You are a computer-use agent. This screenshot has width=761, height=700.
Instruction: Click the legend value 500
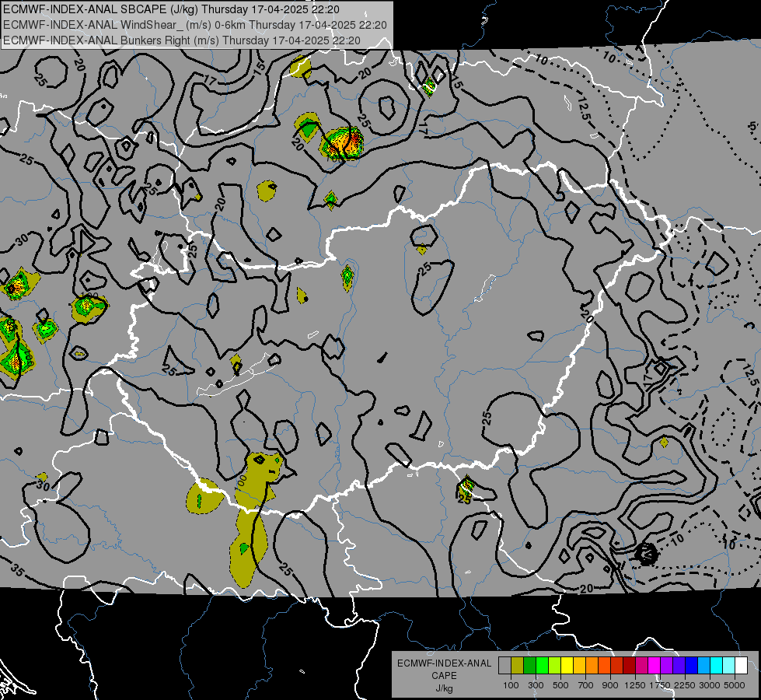pyautogui.click(x=560, y=685)
